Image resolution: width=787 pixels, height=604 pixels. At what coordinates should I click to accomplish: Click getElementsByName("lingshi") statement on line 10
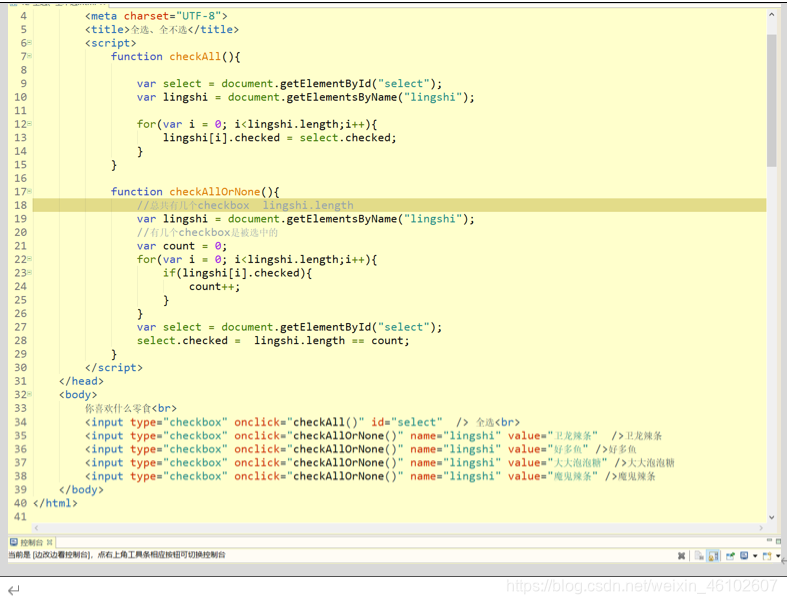305,97
